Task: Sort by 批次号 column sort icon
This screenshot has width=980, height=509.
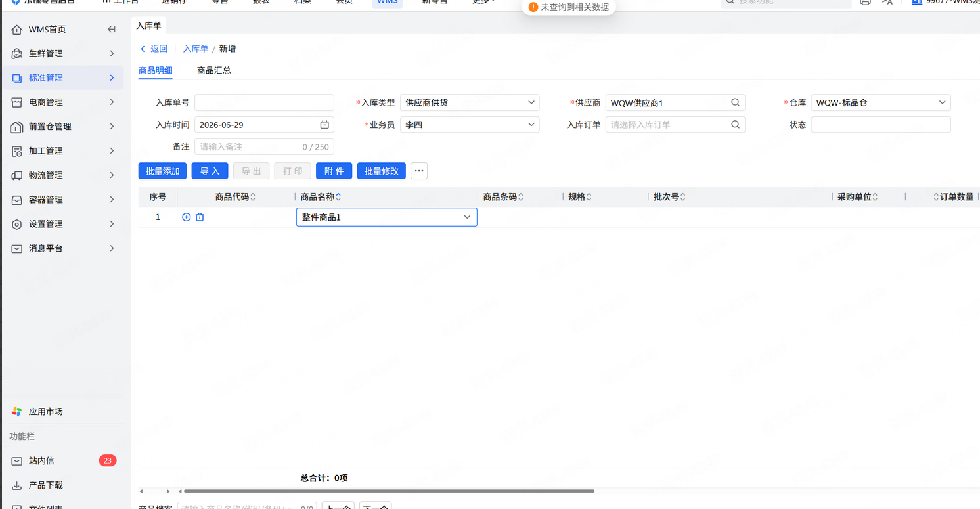Action: (683, 197)
